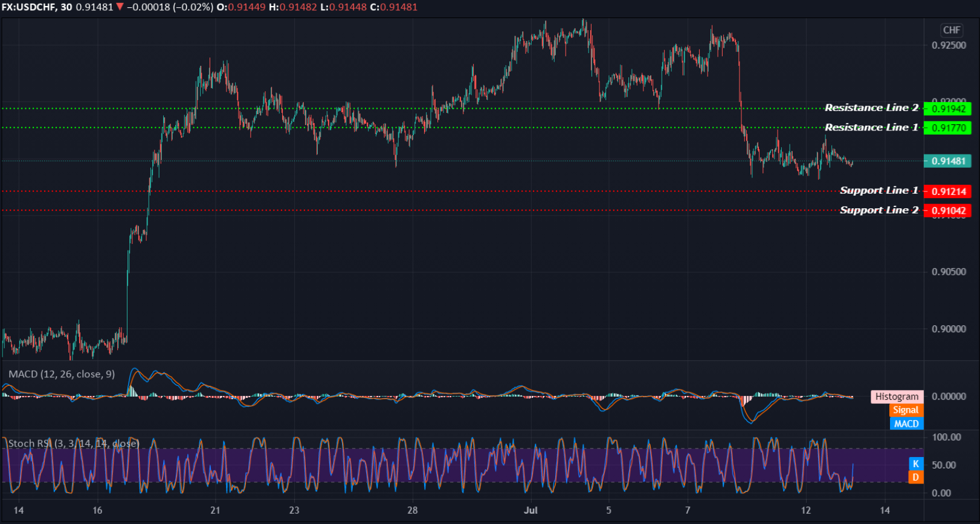Click the blue MACD legend tag
Image resolution: width=980 pixels, height=524 pixels.
point(906,424)
